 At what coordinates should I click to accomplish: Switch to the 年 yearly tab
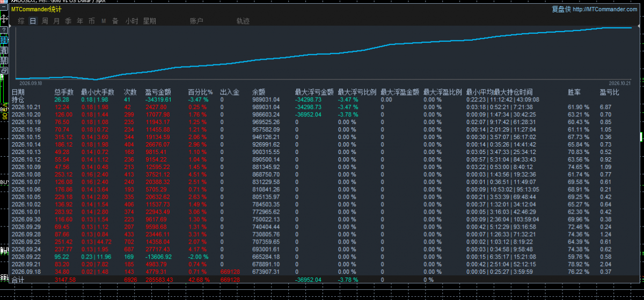pyautogui.click(x=80, y=21)
